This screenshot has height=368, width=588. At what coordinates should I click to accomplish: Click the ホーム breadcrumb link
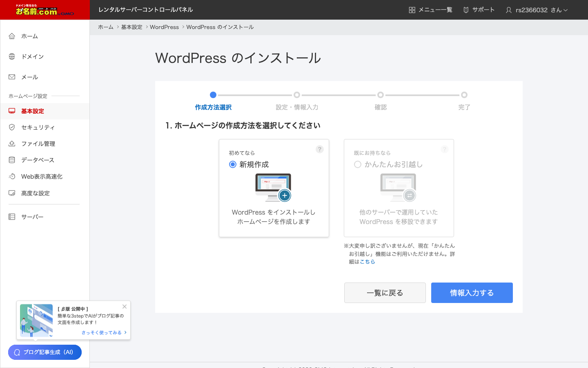(x=106, y=27)
